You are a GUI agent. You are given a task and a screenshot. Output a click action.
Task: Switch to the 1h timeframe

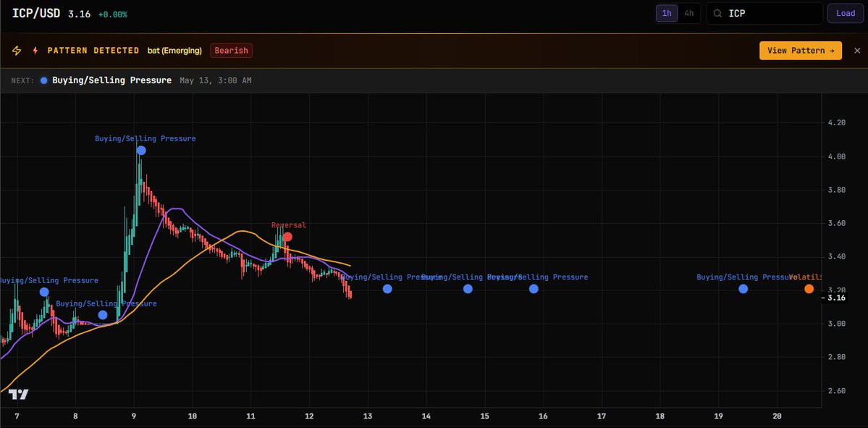tap(667, 13)
